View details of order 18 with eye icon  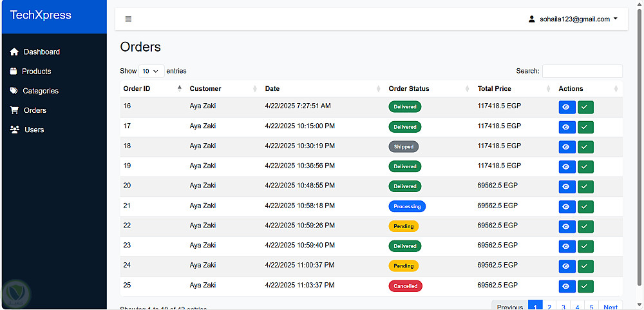(567, 147)
